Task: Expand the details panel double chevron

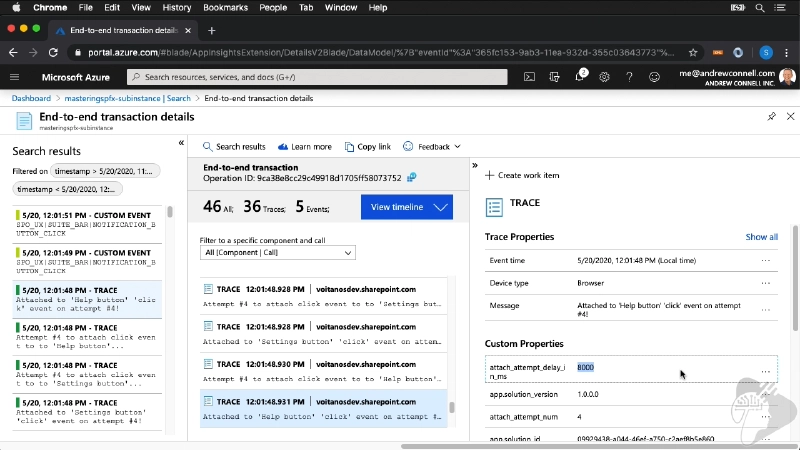Action: click(x=475, y=165)
